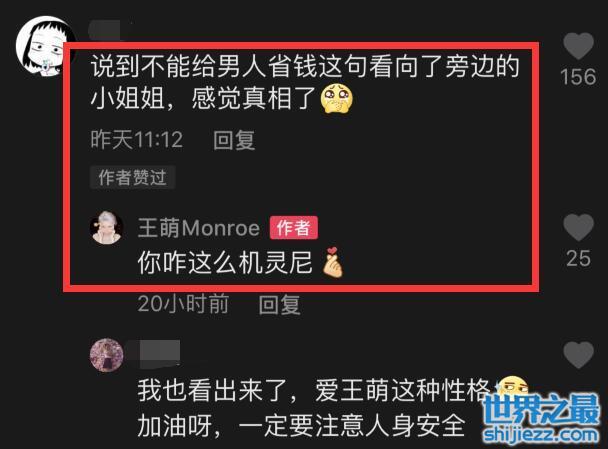Open the 王萌Monroe username link
The image size is (608, 449).
199,228
